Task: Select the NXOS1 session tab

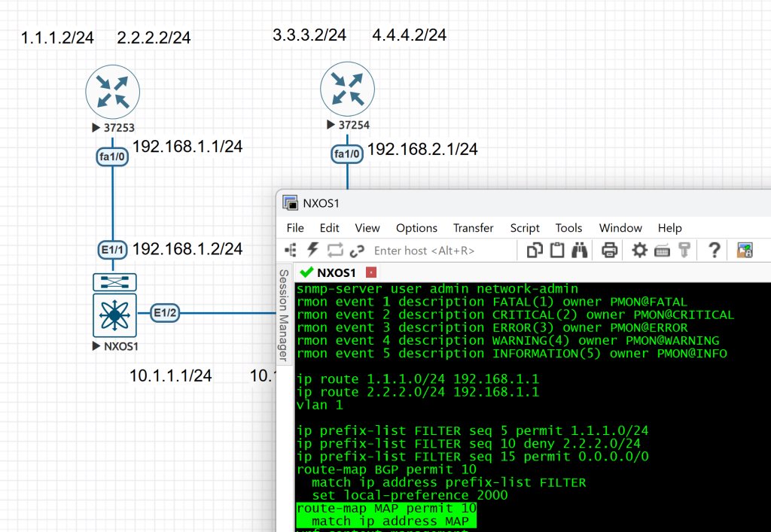Action: tap(328, 272)
